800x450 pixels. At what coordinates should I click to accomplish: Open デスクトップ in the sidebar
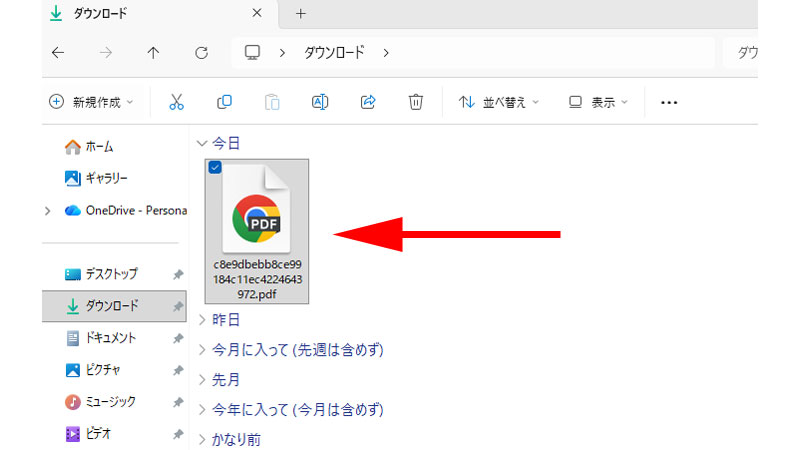click(101, 274)
